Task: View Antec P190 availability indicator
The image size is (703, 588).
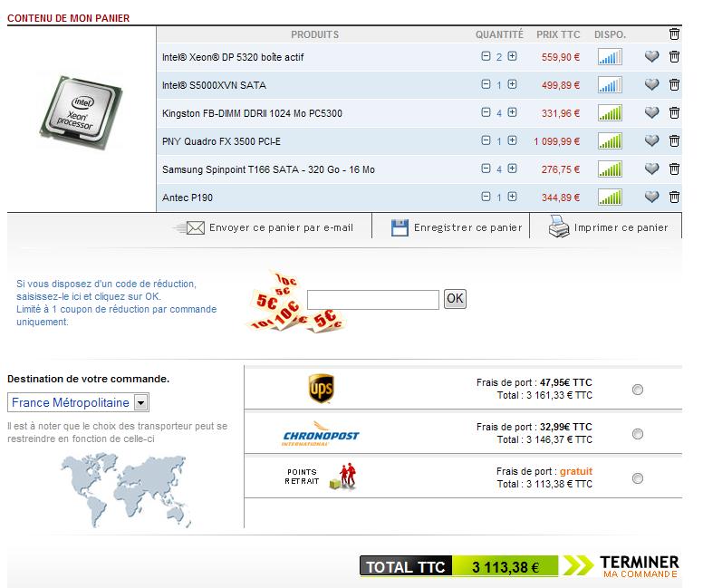Action: point(610,197)
